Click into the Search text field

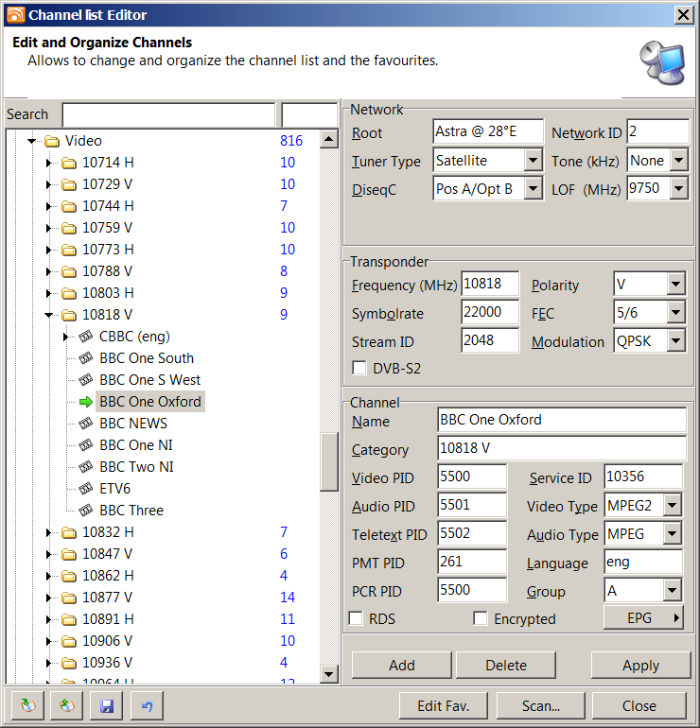pyautogui.click(x=168, y=114)
